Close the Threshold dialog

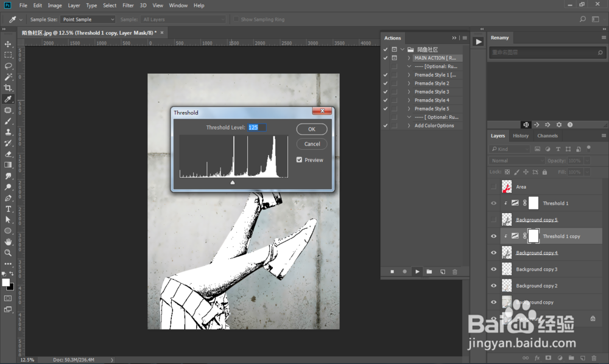(322, 111)
